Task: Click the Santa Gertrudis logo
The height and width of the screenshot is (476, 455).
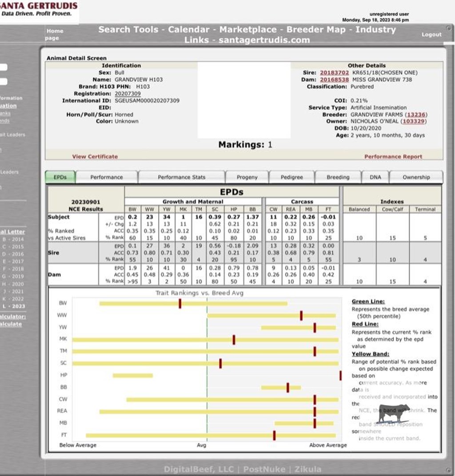Action: click(x=39, y=9)
